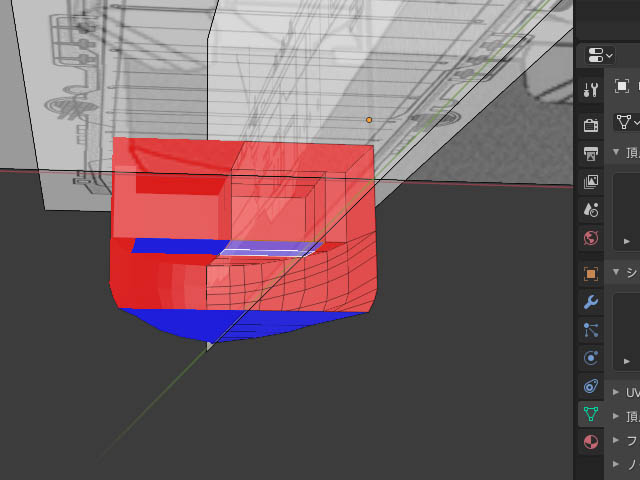The image size is (640, 480).
Task: Collapse the シ shape keys panel
Action: 616,271
